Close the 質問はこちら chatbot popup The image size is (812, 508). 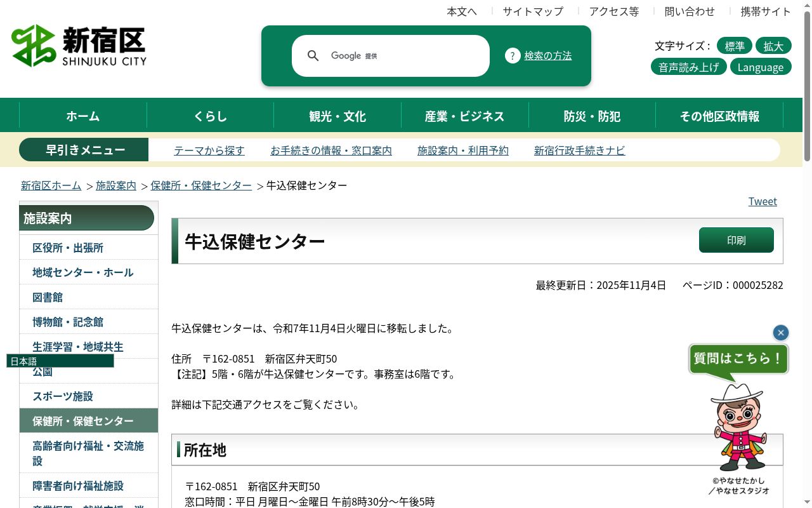point(781,333)
